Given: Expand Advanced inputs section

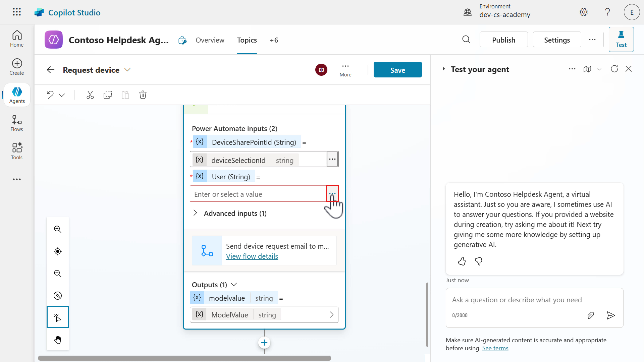Looking at the screenshot, I should click(195, 213).
